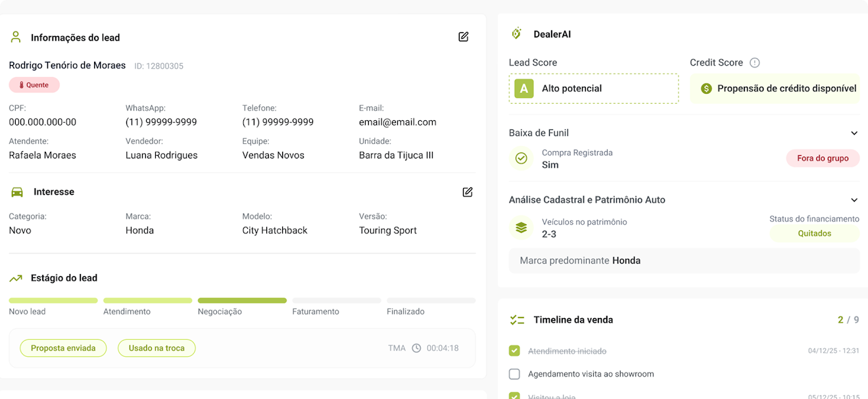Screen dimensions: 868x399
Task: Open the Credit Score info icon
Action: coord(755,63)
